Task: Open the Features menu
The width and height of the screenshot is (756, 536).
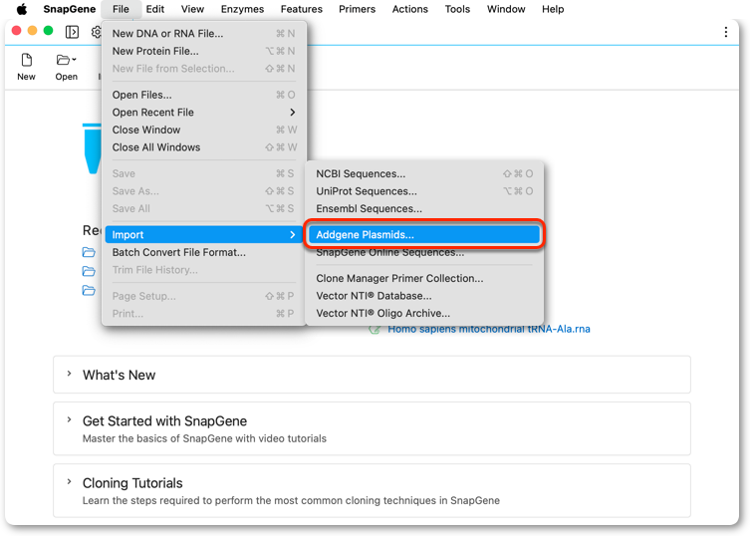Action: tap(302, 9)
